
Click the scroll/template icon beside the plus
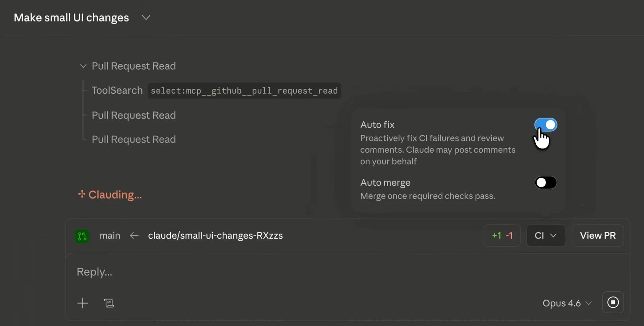coord(109,303)
